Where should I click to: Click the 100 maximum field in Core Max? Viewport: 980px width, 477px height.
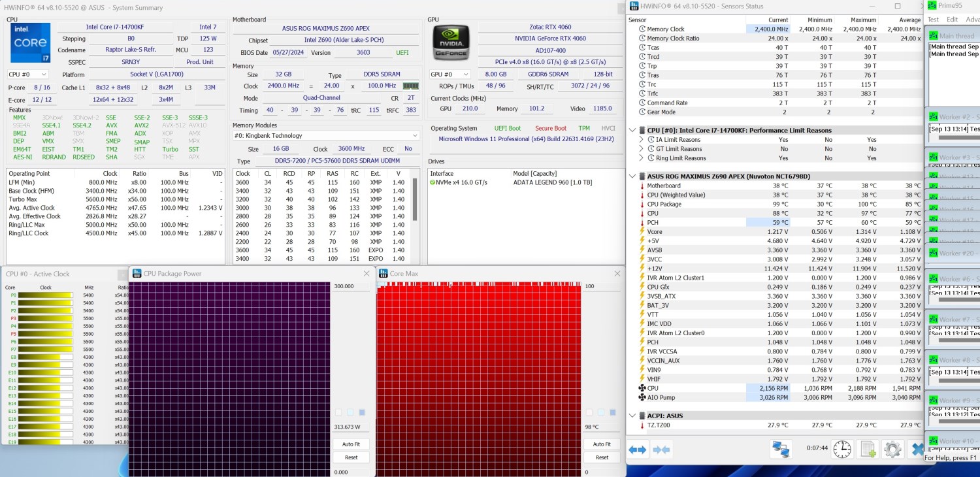[602, 286]
